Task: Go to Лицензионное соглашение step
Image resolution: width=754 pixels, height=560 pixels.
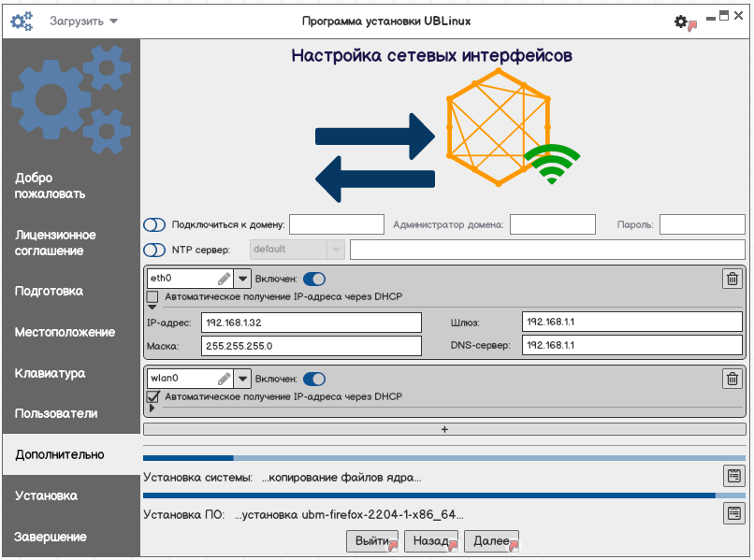Action: pyautogui.click(x=55, y=243)
